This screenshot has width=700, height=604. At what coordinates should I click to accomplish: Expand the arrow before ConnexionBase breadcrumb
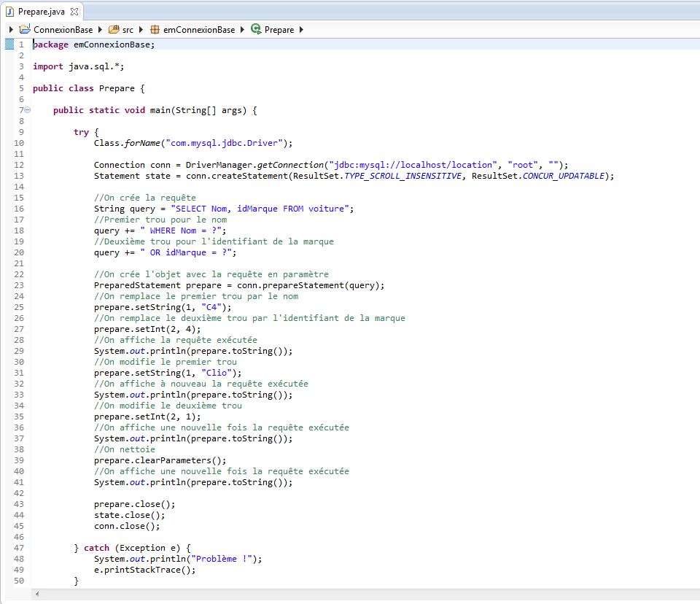11,30
